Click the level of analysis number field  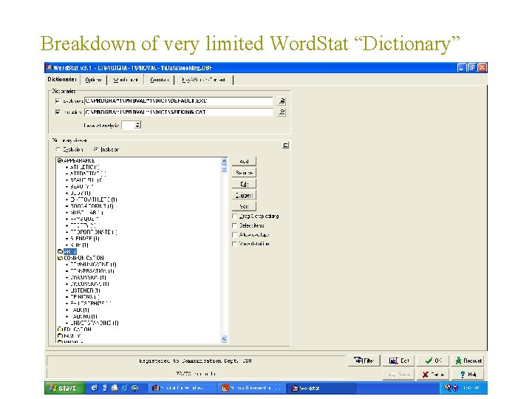129,125
